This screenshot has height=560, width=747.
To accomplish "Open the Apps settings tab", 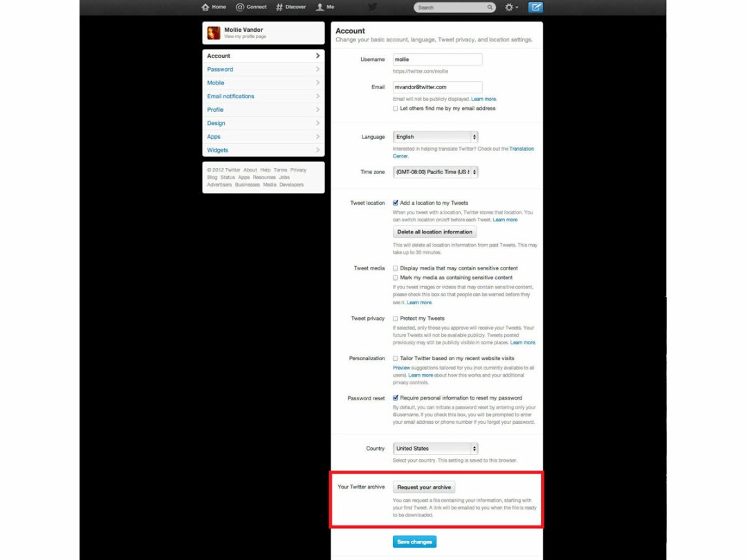I will (264, 137).
